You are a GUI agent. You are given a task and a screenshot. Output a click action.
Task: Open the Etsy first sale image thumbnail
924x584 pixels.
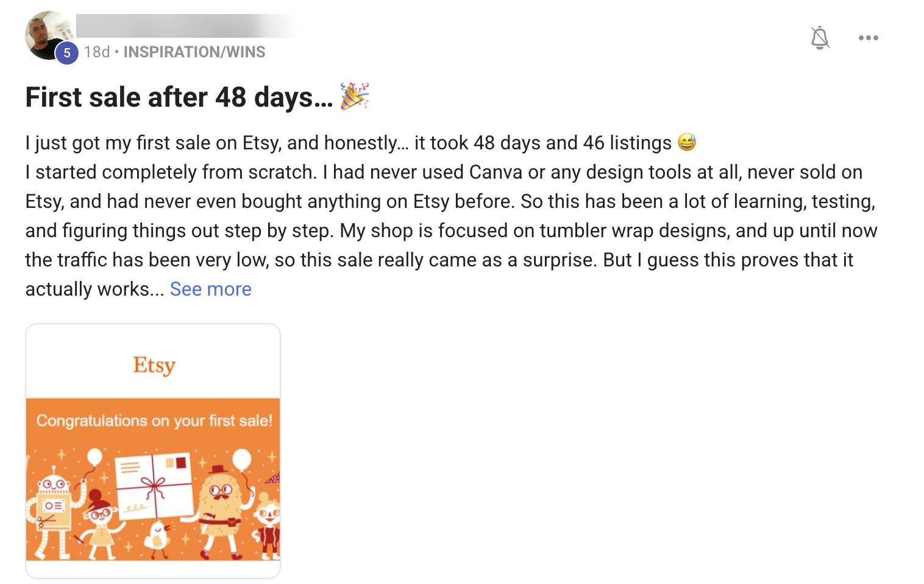[153, 451]
